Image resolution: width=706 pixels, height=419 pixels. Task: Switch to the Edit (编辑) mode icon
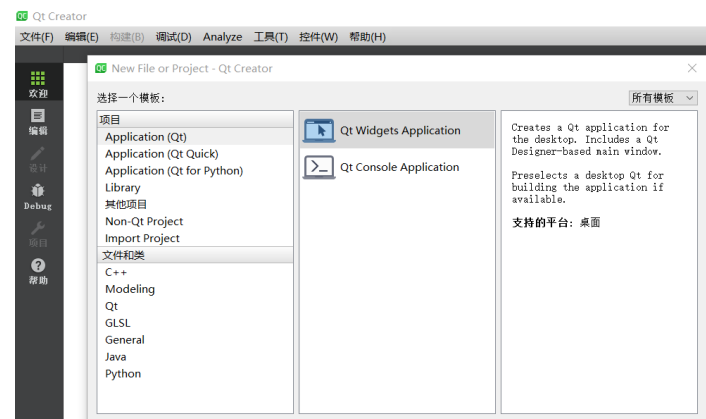(x=38, y=116)
